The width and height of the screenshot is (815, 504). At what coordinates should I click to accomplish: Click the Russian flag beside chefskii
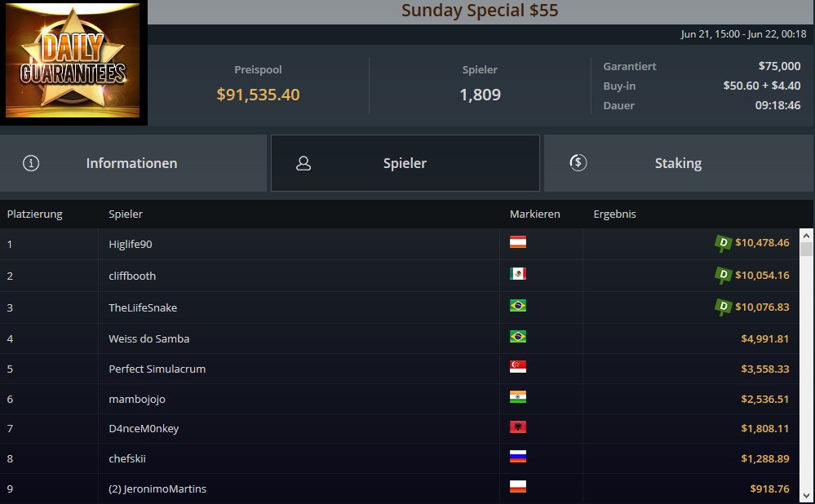[x=518, y=457]
